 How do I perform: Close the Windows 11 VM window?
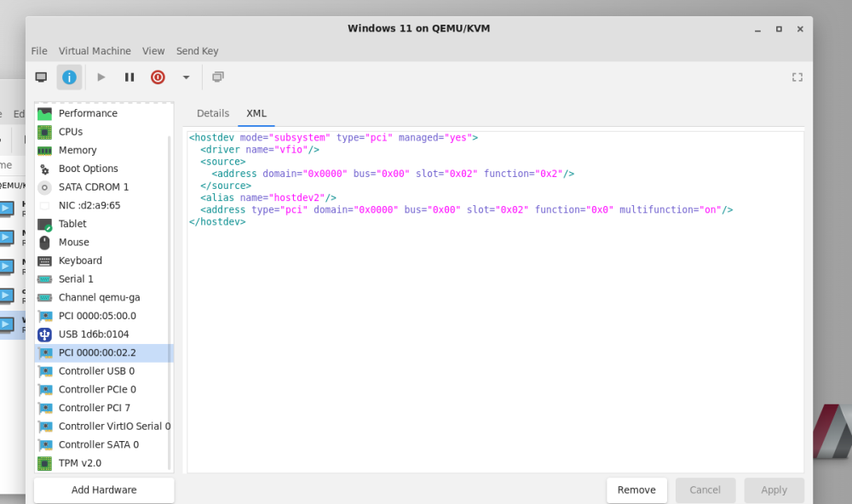800,29
